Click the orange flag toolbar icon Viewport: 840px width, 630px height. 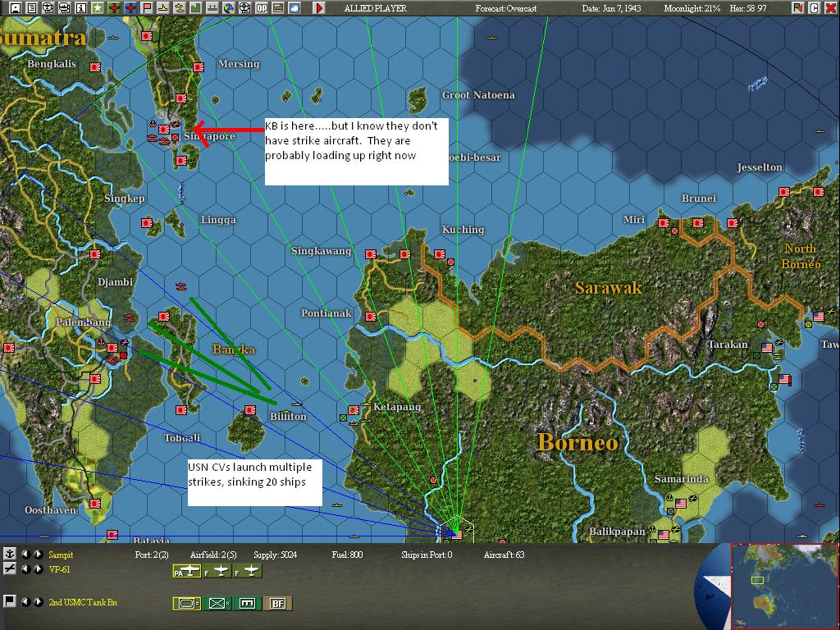pyautogui.click(x=146, y=7)
